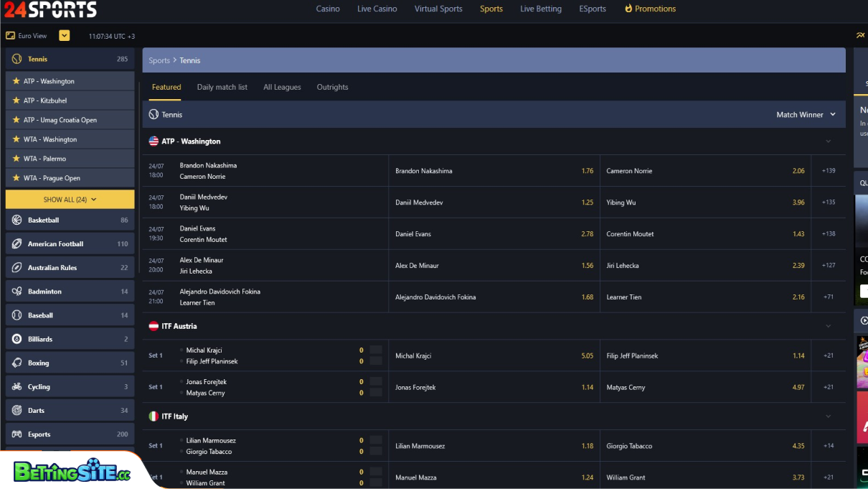Open the Match Winner dropdown
The height and width of the screenshot is (489, 868).
tap(806, 114)
